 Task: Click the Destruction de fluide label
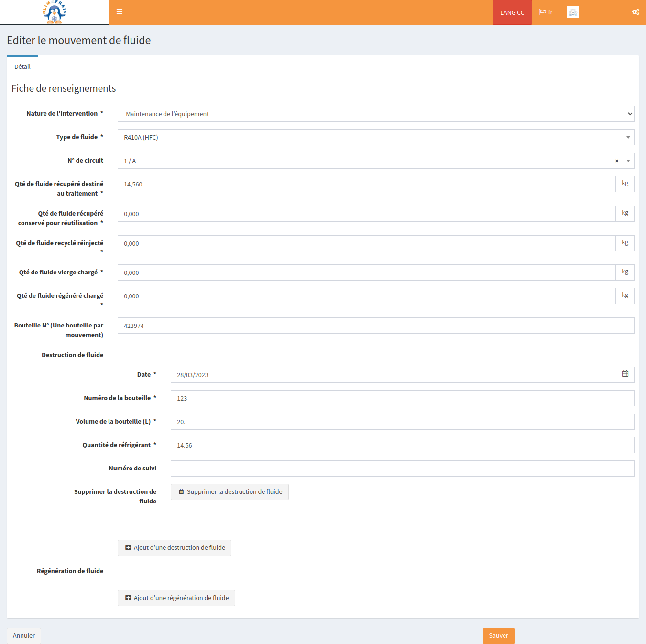click(x=72, y=355)
